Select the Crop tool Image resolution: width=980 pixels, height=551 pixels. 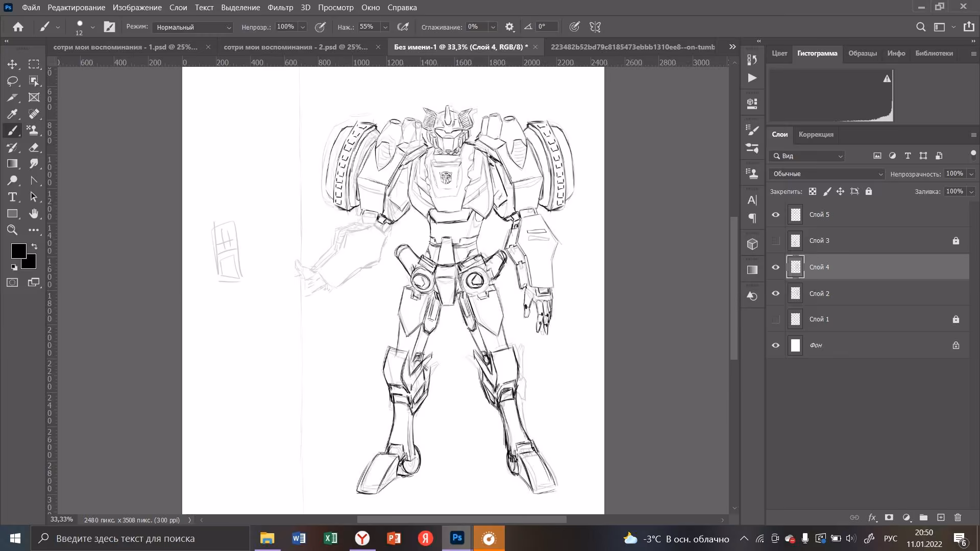click(x=12, y=97)
